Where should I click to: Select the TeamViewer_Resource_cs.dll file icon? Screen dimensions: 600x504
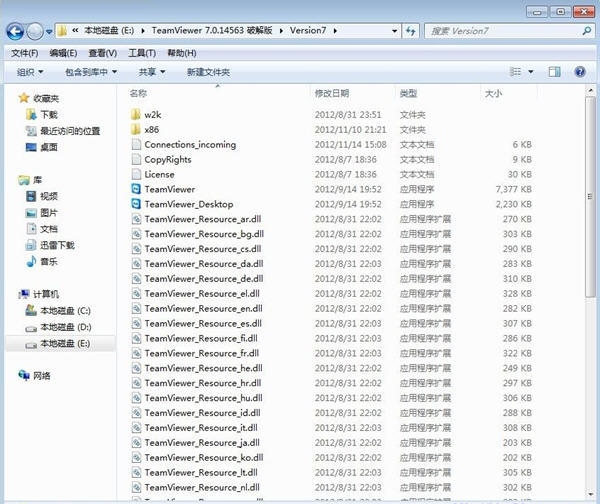pyautogui.click(x=136, y=249)
